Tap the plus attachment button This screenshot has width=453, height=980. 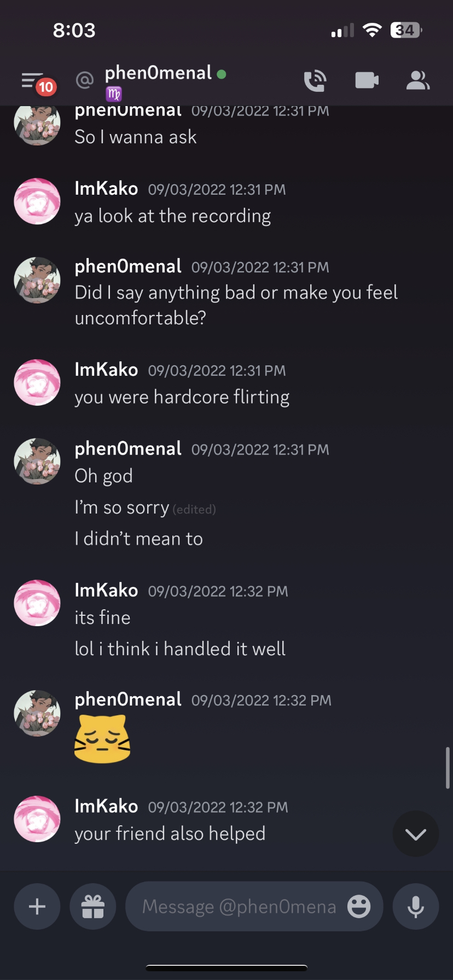37,907
